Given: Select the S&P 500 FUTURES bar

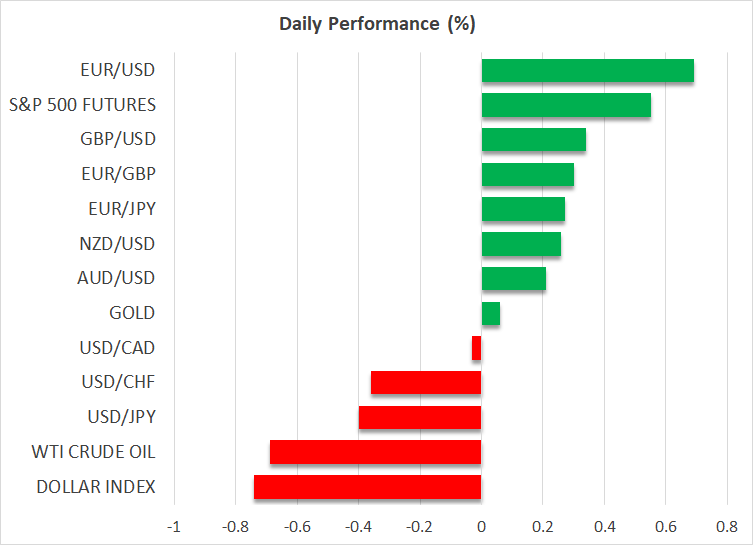Looking at the screenshot, I should pyautogui.click(x=566, y=105).
